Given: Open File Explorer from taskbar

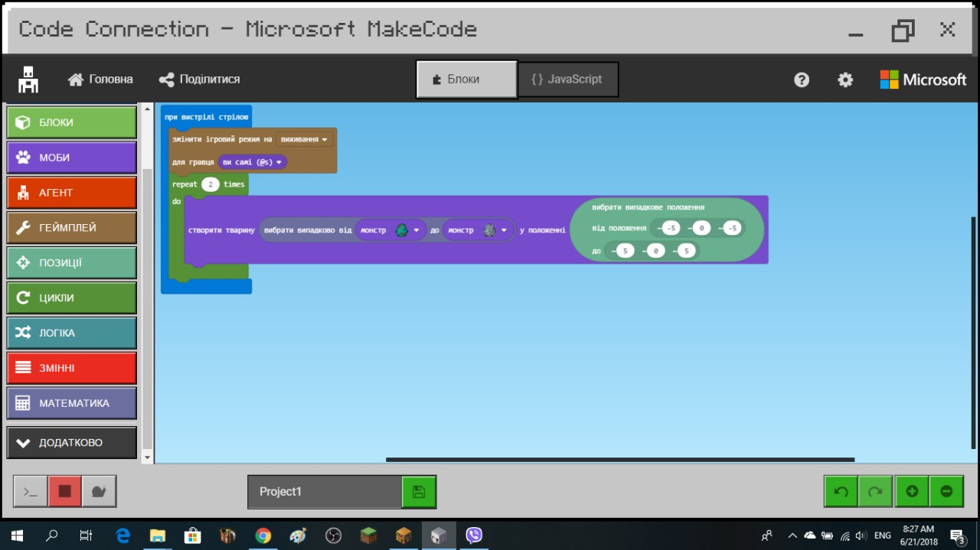Looking at the screenshot, I should pyautogui.click(x=158, y=535).
